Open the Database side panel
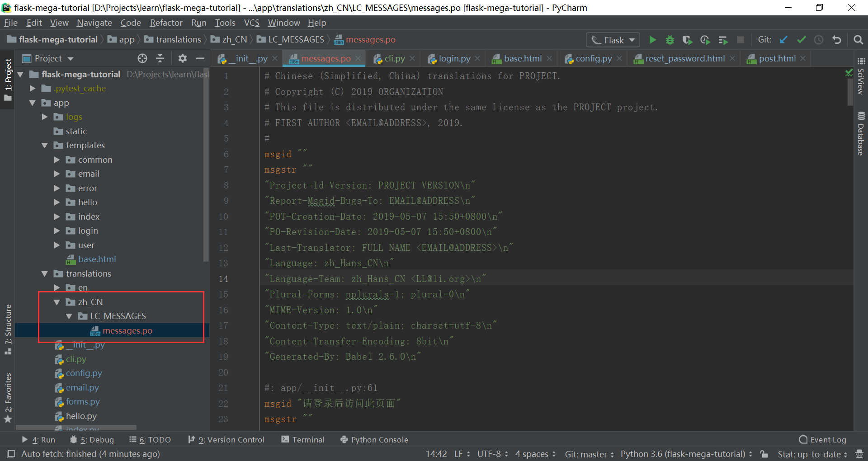 click(x=861, y=134)
